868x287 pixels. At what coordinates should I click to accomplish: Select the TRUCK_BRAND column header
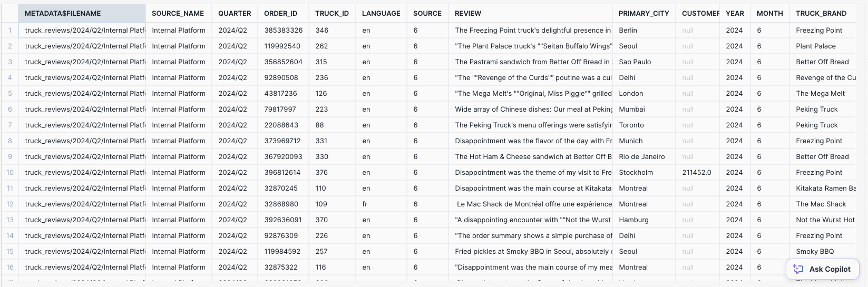(821, 13)
